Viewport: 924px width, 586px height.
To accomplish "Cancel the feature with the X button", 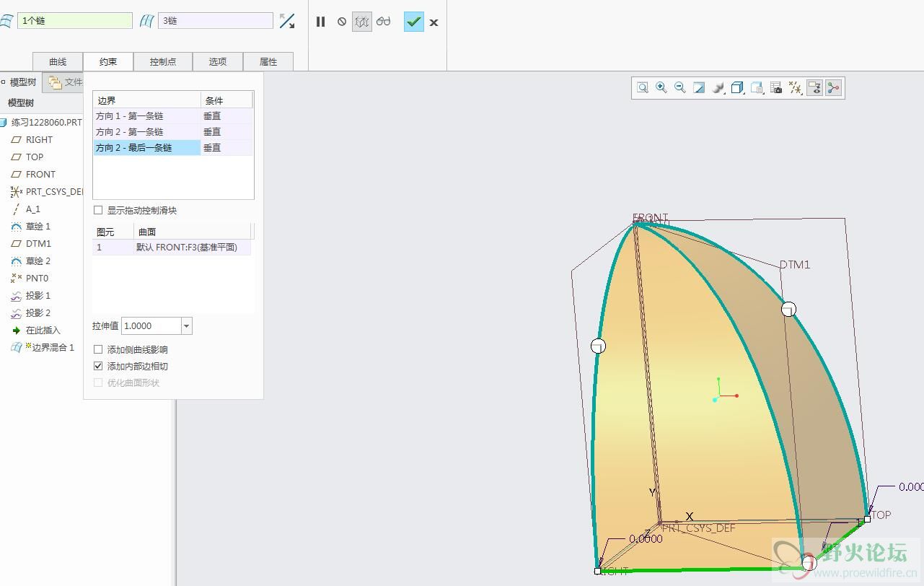I will (434, 22).
